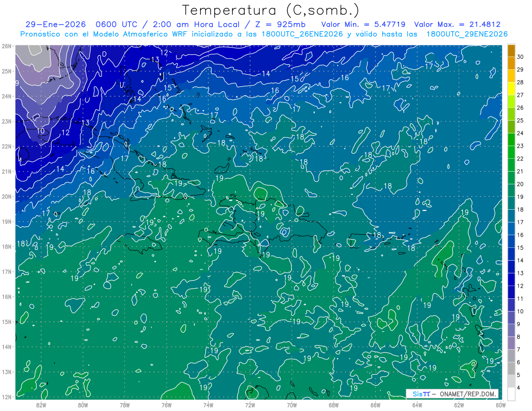Click the 68W longitude axis label

point(333,404)
